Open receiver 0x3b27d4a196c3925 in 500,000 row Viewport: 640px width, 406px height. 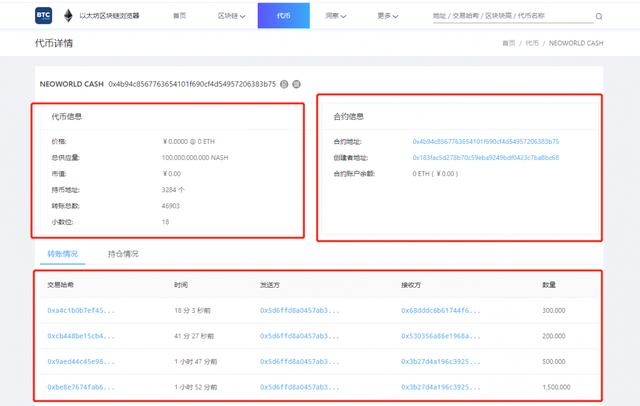pos(441,362)
